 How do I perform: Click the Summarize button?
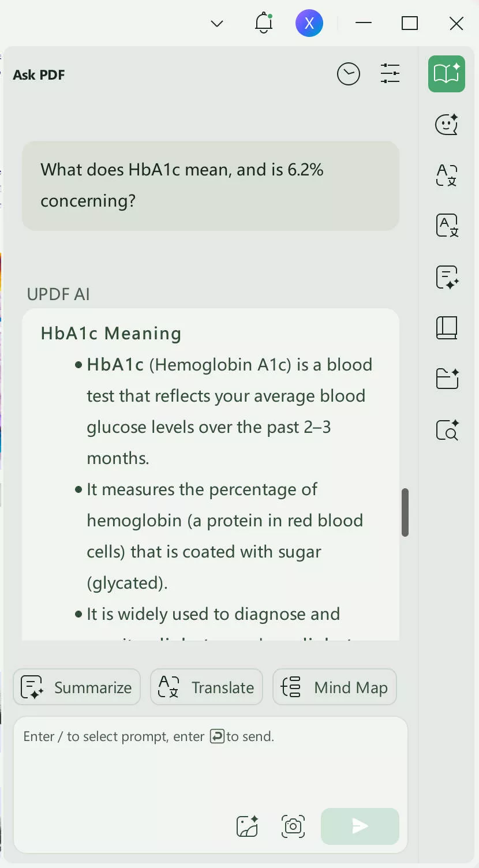[76, 687]
